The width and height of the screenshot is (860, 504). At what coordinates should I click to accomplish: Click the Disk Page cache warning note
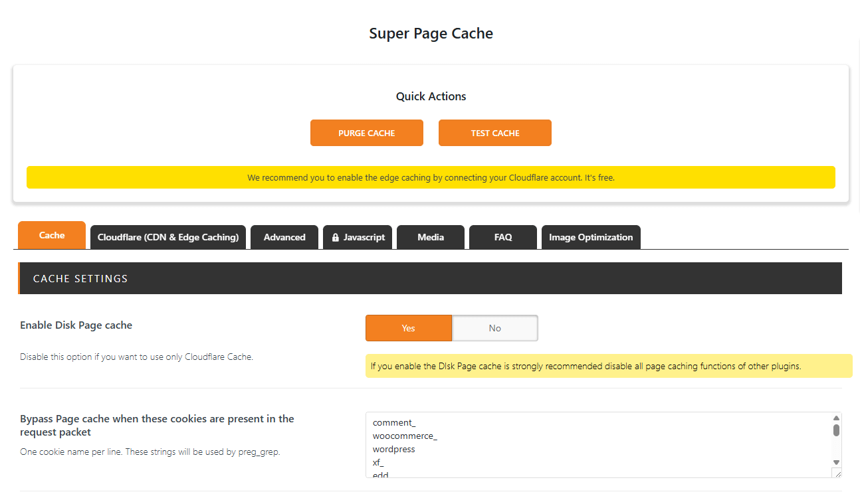tap(609, 366)
